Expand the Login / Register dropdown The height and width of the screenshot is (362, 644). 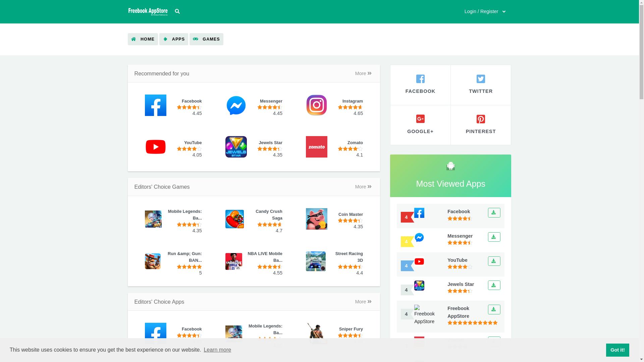(x=485, y=12)
